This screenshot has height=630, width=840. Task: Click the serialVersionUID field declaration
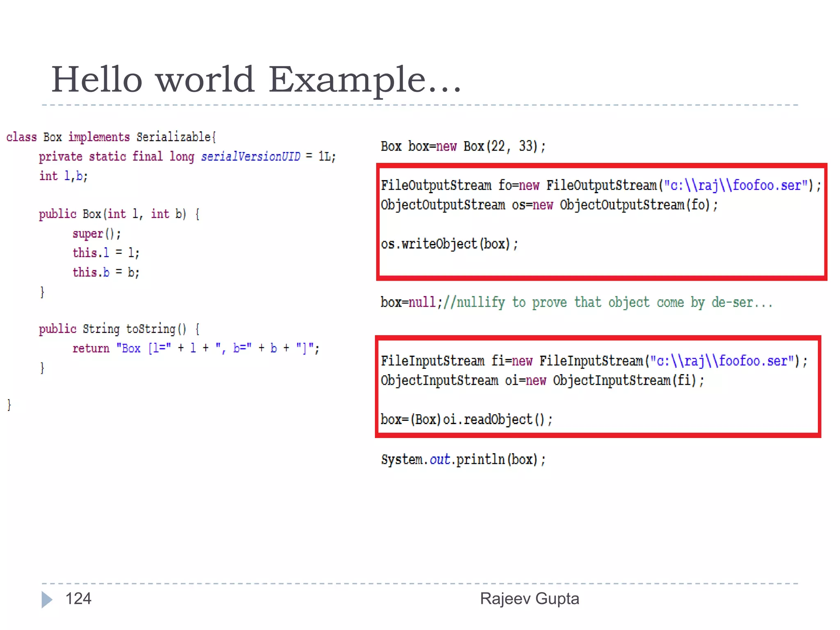(187, 157)
